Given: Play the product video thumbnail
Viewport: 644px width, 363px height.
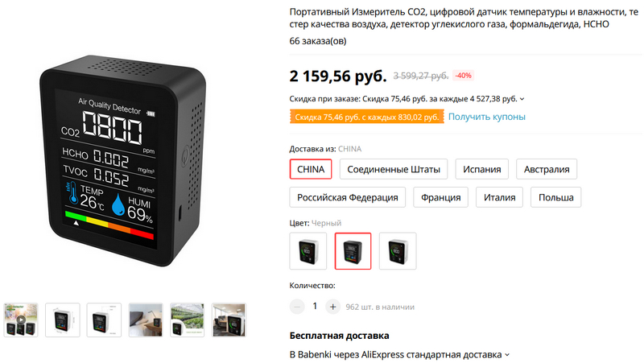Looking at the screenshot, I should point(21,320).
